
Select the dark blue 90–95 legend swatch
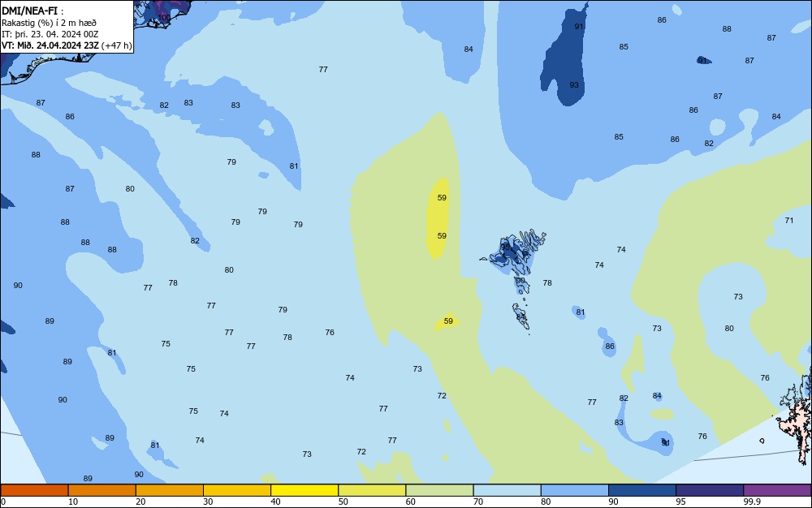[642, 490]
